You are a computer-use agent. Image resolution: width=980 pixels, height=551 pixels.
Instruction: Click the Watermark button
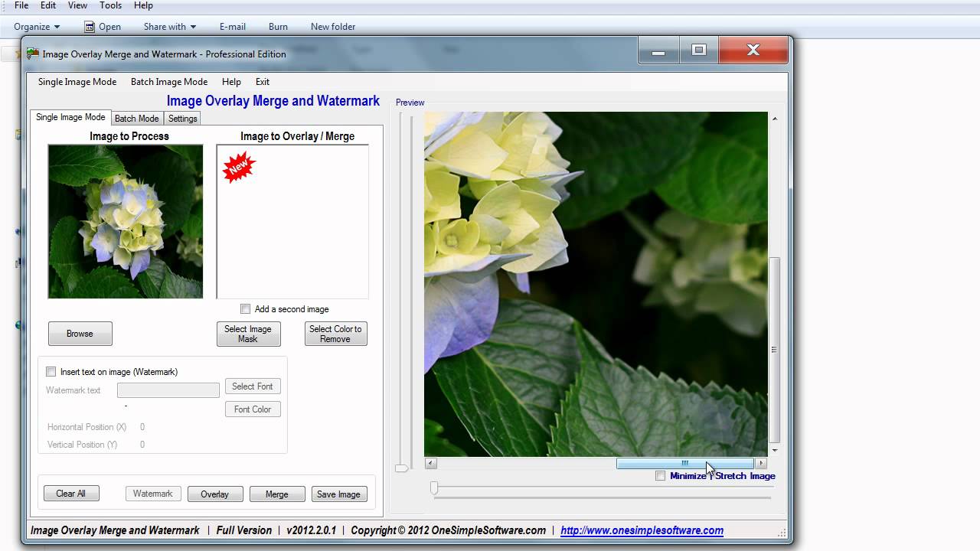coord(153,494)
